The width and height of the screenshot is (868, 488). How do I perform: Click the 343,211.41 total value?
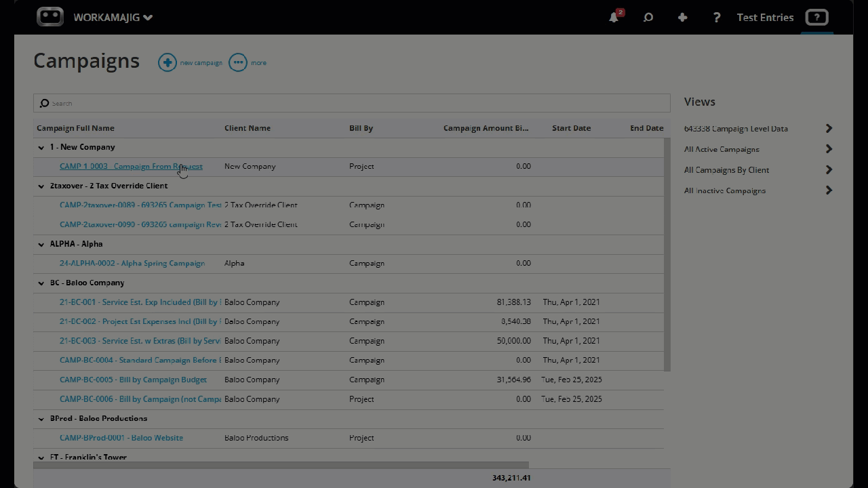tap(511, 478)
